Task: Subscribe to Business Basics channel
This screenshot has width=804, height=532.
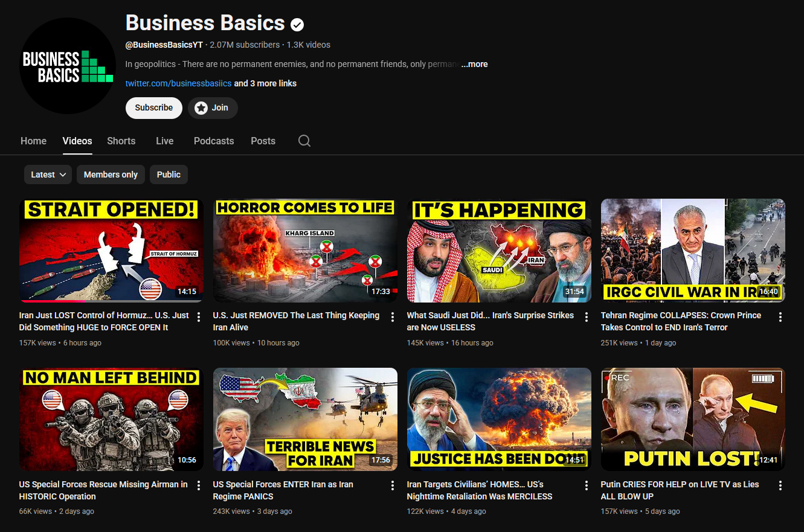Action: (x=154, y=107)
